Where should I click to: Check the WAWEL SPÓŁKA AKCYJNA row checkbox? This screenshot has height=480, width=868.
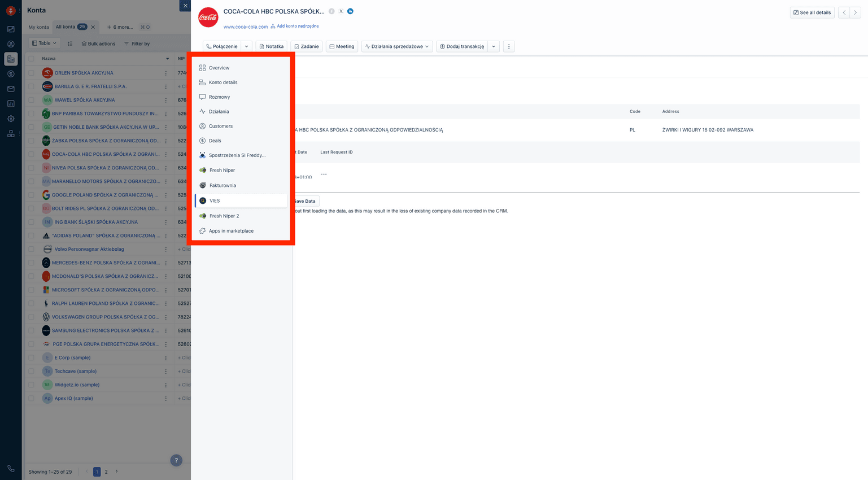click(x=32, y=100)
